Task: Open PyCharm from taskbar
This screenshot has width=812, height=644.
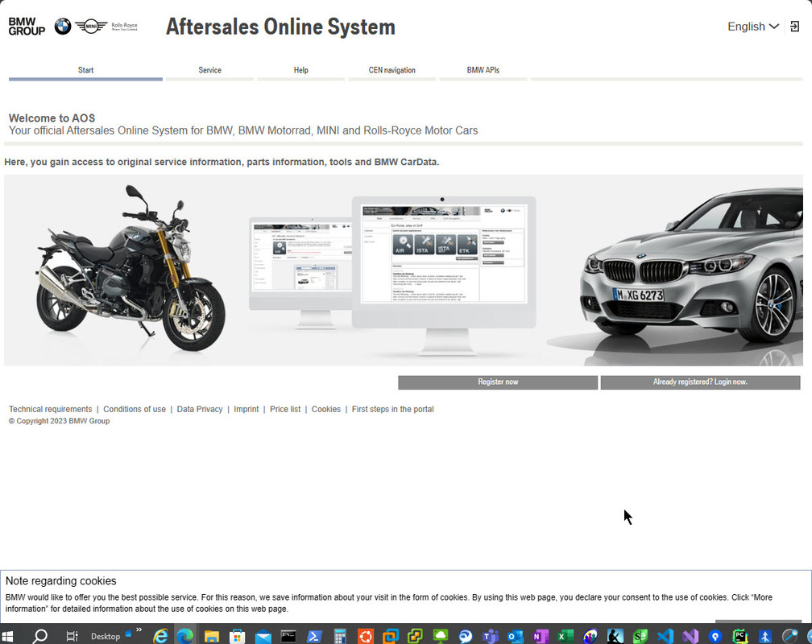Action: [740, 636]
